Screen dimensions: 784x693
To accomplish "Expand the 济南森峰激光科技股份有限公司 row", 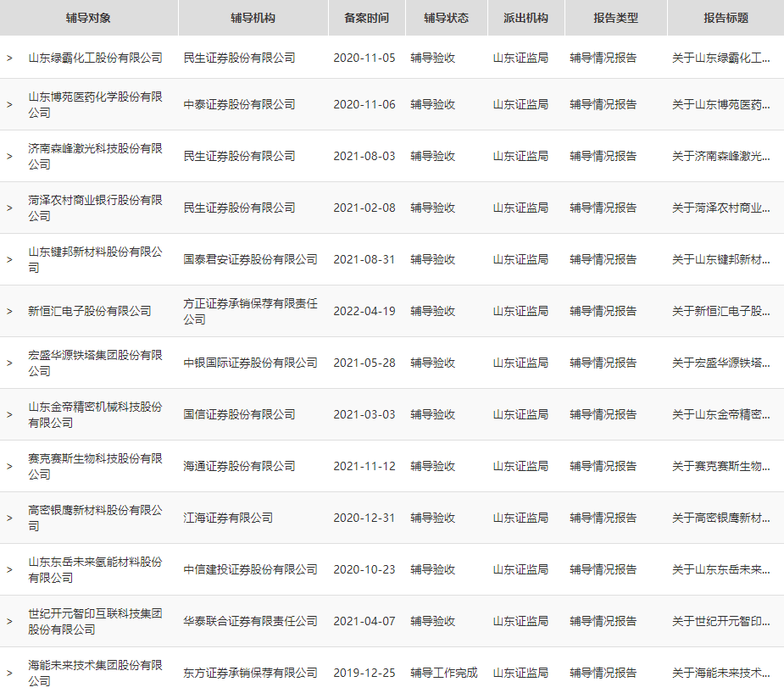I will tap(9, 156).
